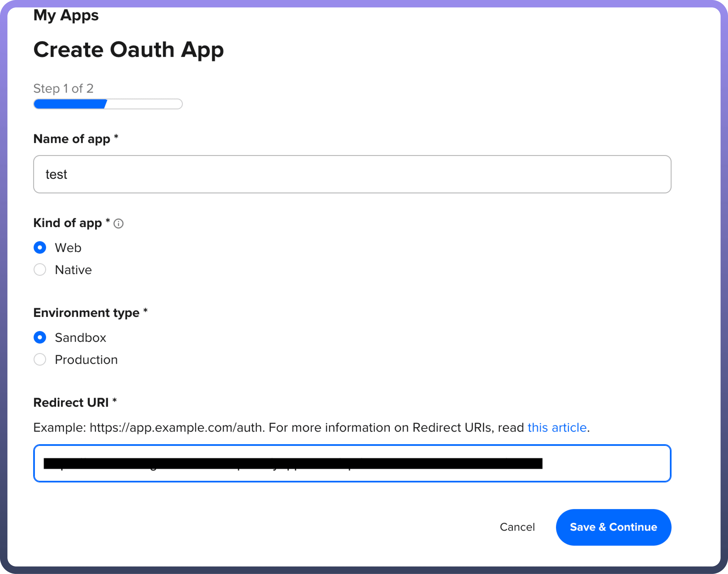The image size is (728, 574).
Task: Click Save & Continue button
Action: [x=613, y=527]
